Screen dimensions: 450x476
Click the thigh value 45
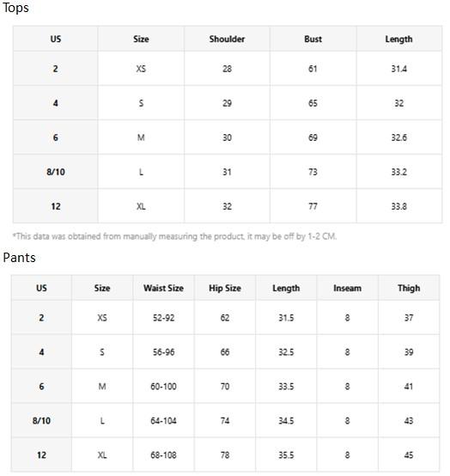coord(409,455)
